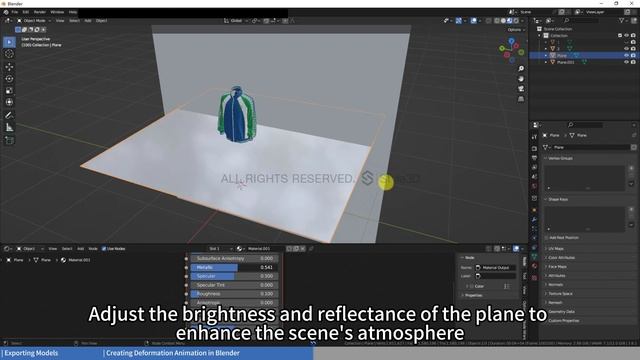
Task: Open the Material properties tab icon
Action: click(534, 266)
